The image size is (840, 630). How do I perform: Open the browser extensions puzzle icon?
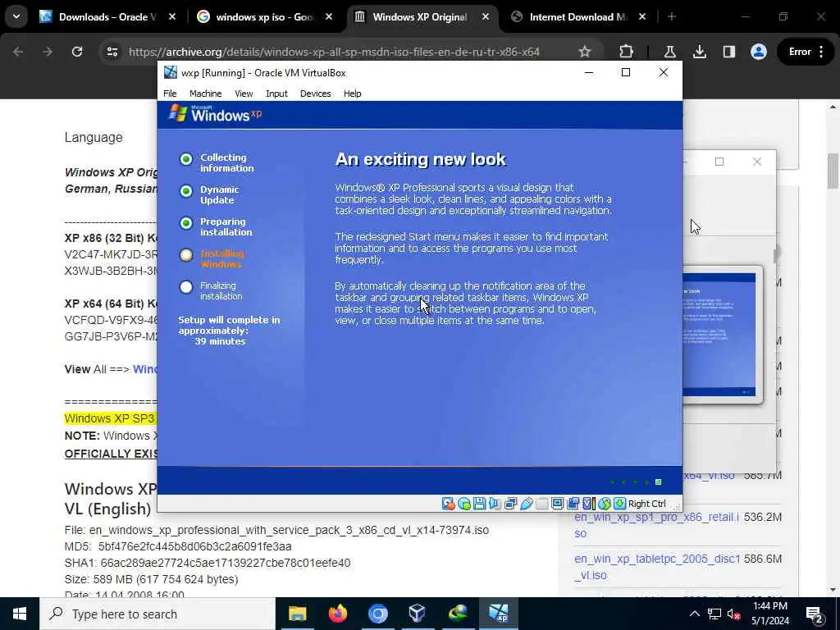pos(626,52)
